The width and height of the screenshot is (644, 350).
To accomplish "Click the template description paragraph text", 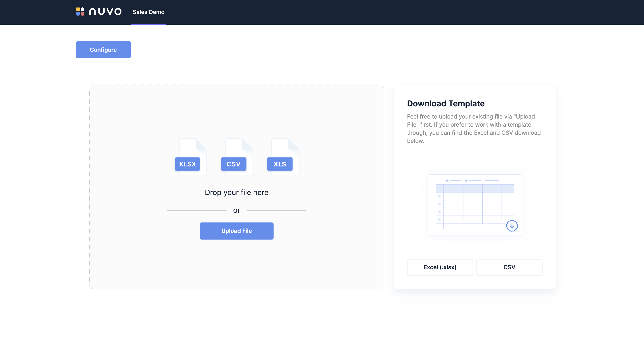I will point(473,129).
